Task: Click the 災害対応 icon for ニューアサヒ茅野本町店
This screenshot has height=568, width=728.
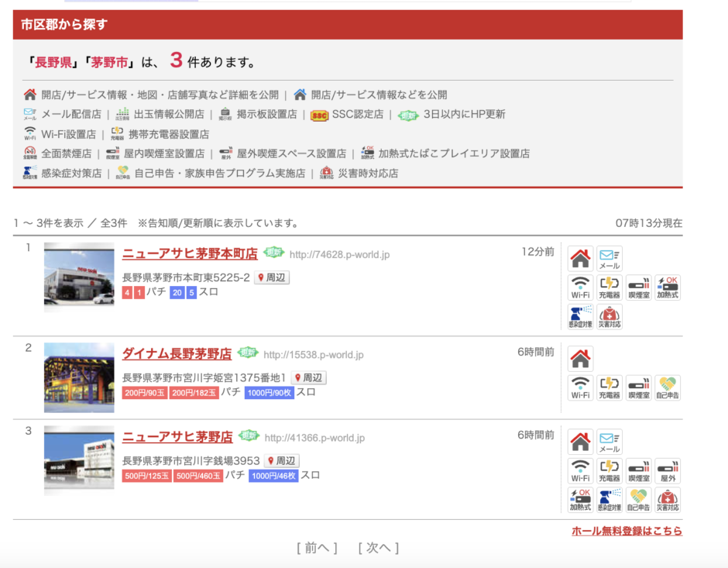Action: coord(609,316)
